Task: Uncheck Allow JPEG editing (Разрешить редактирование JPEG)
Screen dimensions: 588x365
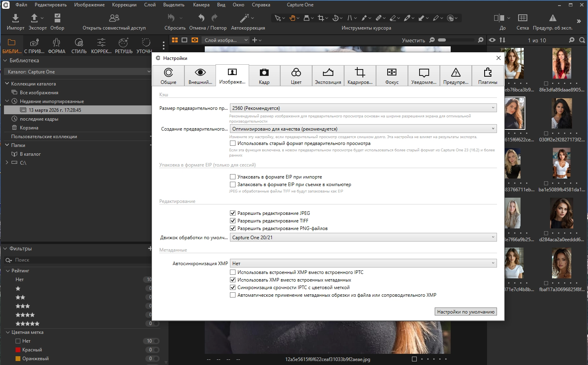Action: click(x=233, y=213)
